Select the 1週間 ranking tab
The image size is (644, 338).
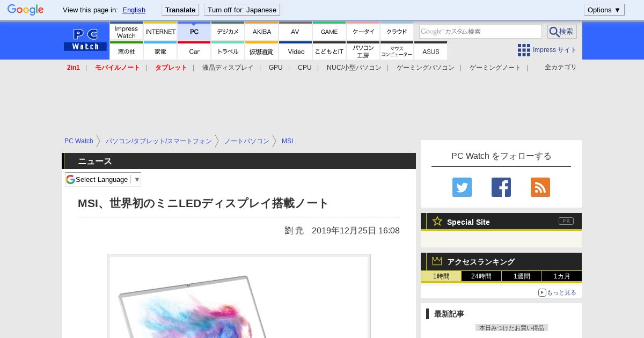pyautogui.click(x=522, y=276)
